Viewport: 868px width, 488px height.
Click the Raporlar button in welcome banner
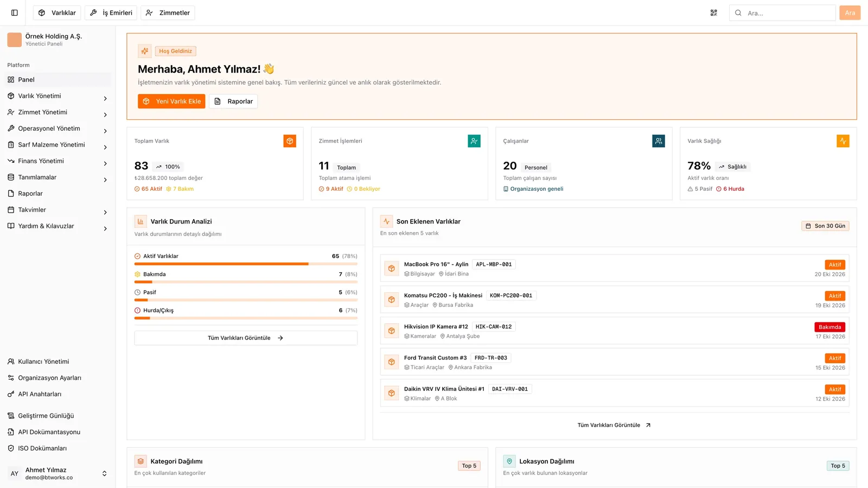[x=233, y=101]
